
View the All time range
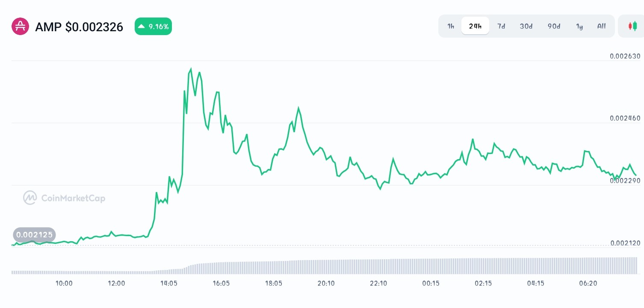point(602,26)
